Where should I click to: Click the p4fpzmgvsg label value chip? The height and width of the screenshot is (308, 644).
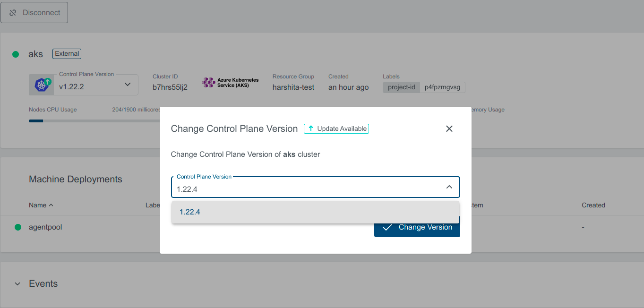[442, 87]
